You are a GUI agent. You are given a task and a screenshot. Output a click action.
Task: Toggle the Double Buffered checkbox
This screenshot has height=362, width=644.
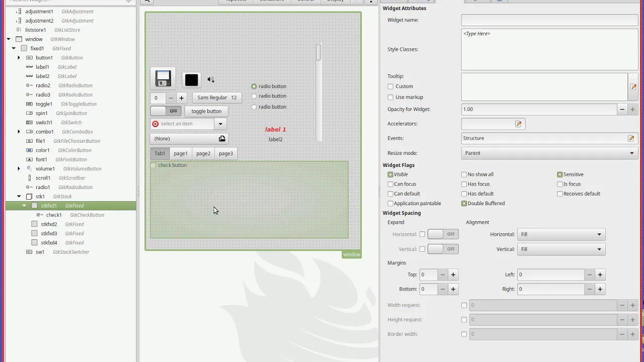tap(464, 204)
